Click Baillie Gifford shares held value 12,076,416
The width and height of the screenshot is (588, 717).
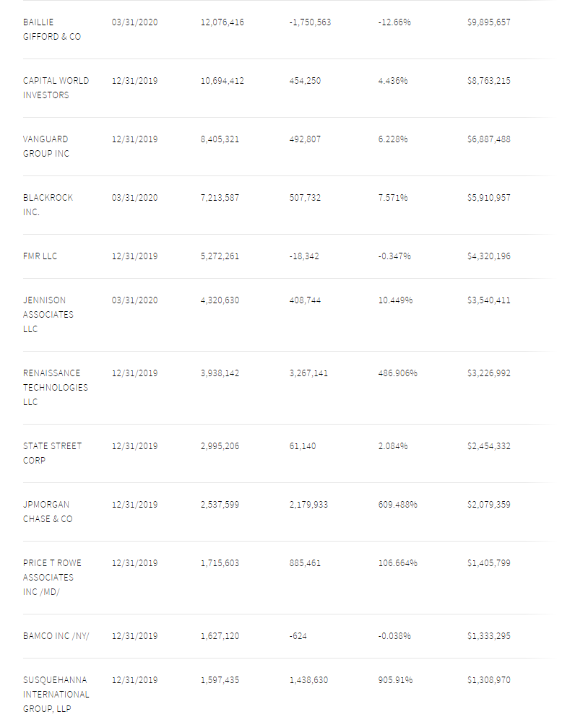click(x=222, y=22)
